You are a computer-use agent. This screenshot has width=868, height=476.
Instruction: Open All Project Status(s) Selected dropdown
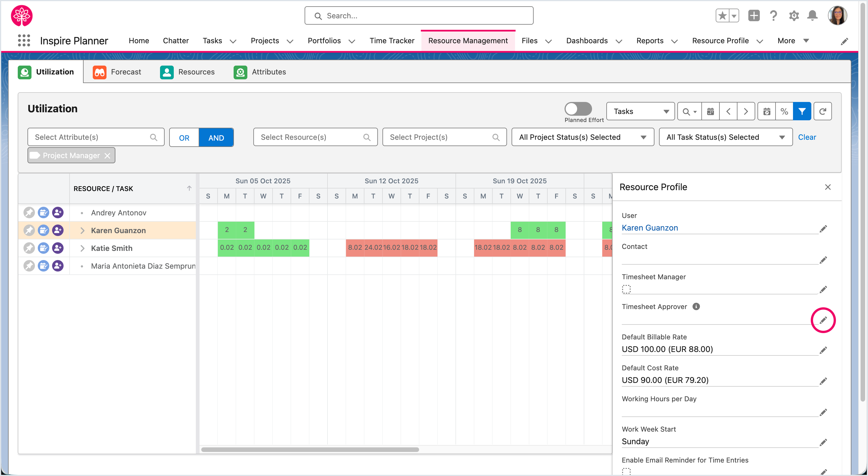pyautogui.click(x=583, y=137)
